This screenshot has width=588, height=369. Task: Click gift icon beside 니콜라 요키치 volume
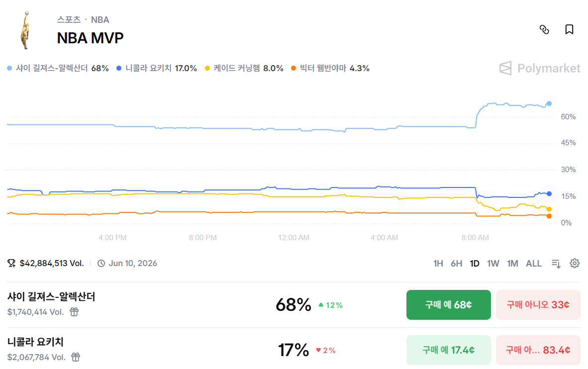pos(76,357)
